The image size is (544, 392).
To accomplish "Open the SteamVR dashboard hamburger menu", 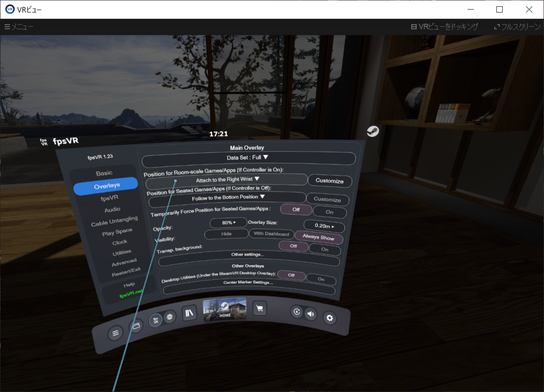I will 115,333.
